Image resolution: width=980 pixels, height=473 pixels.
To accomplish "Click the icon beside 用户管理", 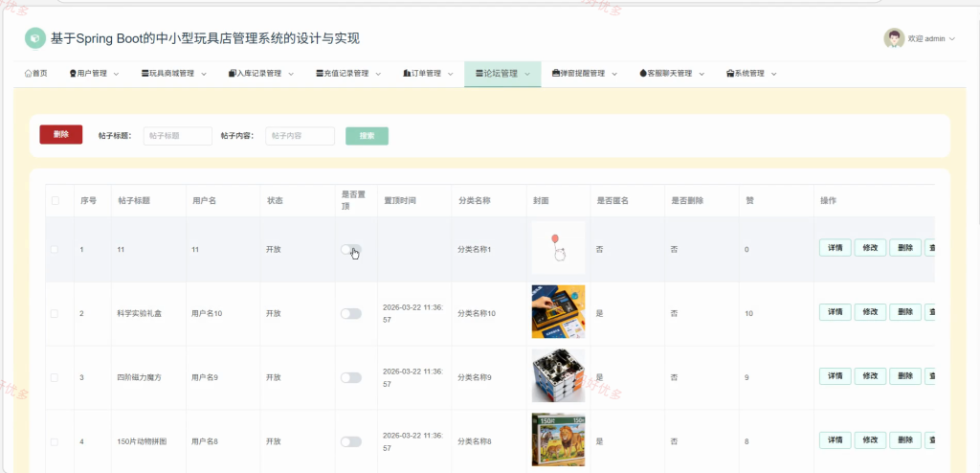I will click(x=73, y=73).
